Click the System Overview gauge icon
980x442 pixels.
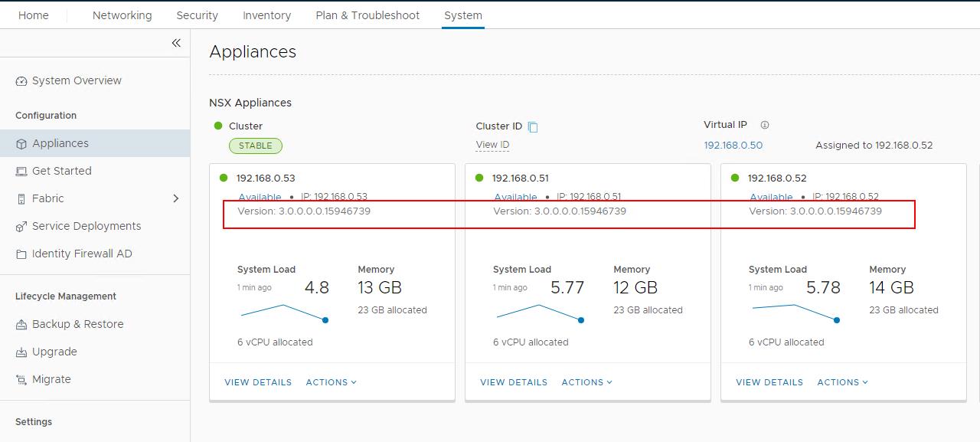[21, 81]
